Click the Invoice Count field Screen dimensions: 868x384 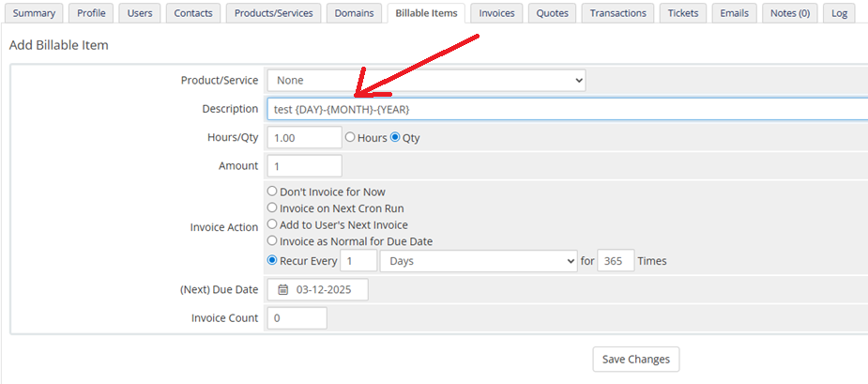(297, 318)
